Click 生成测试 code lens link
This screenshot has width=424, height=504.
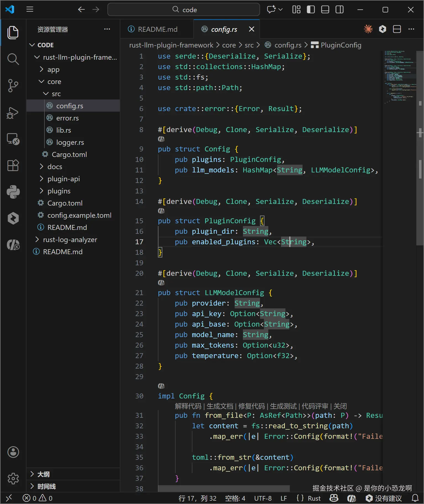[283, 406]
